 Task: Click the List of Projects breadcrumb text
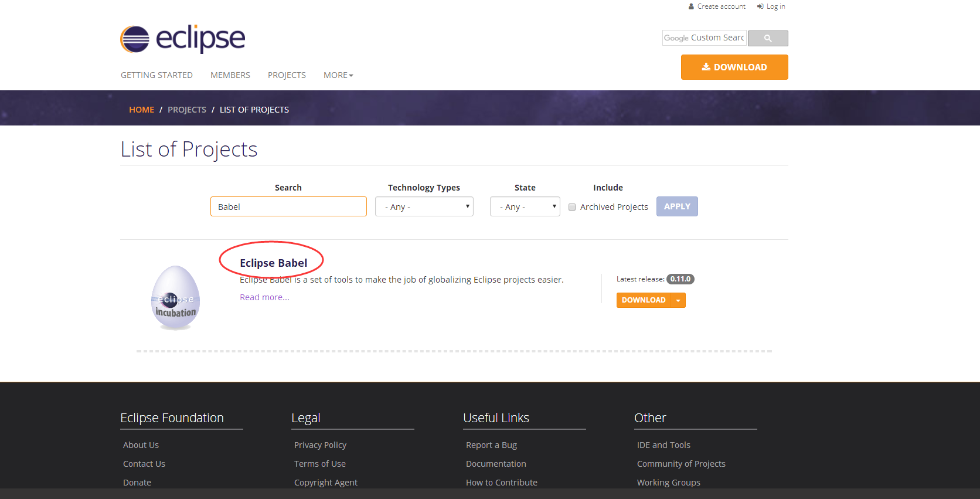point(254,110)
